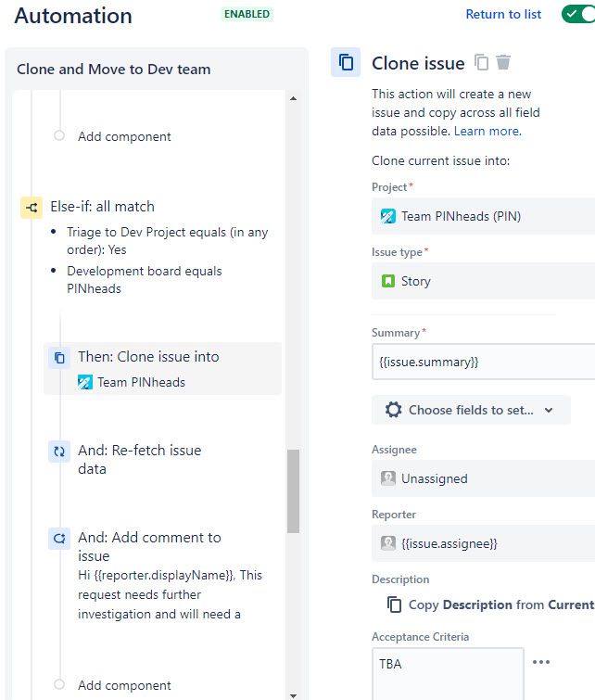
Task: Expand the Choose fields to set dropdown
Action: pos(471,410)
